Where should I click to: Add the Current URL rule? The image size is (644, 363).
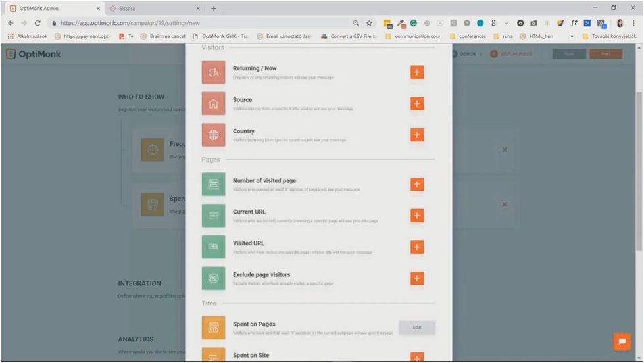tap(416, 216)
